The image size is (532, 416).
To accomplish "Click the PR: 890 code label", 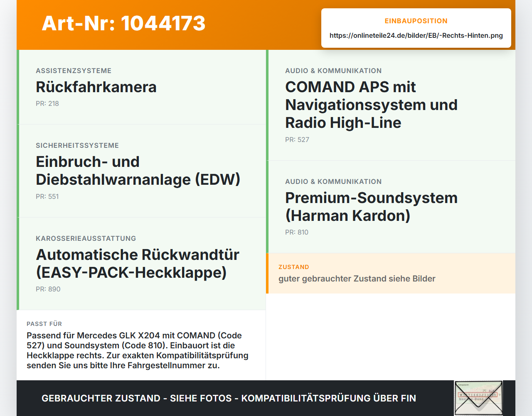I will tap(48, 289).
